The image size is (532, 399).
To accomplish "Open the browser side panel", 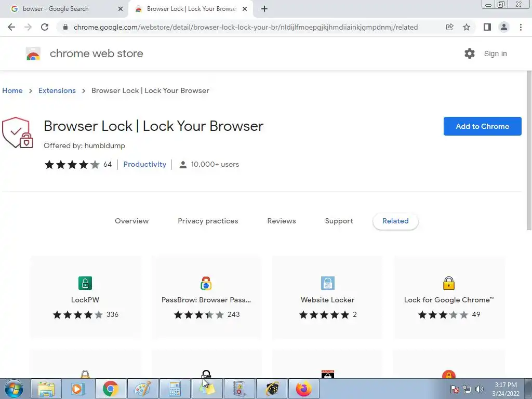I will 487,27.
